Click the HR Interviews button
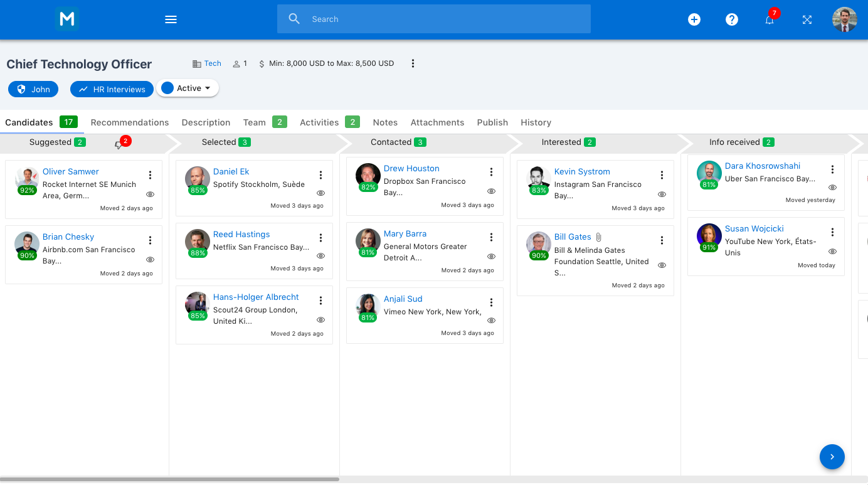The height and width of the screenshot is (485, 868). point(112,88)
